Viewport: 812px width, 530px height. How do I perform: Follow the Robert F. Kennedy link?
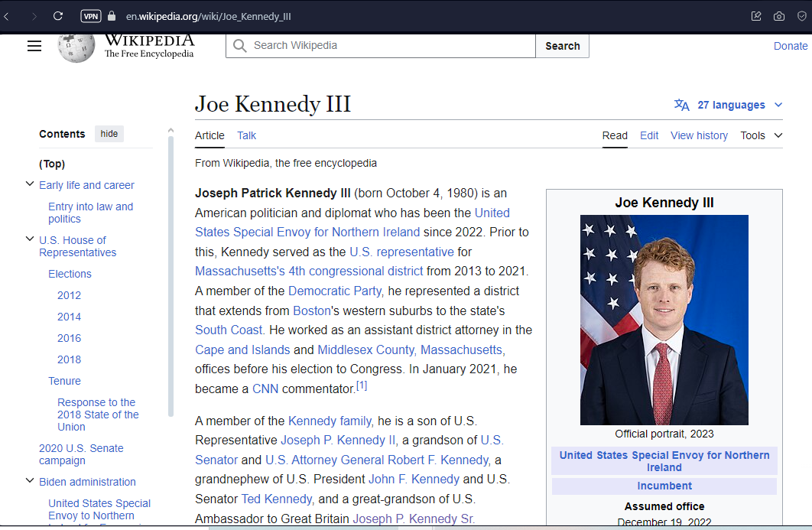438,460
